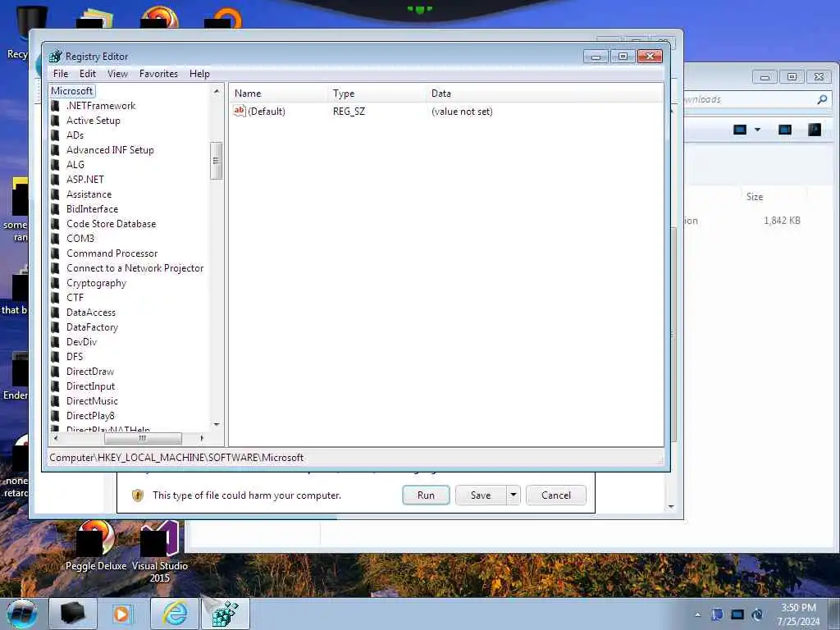Click the key tree horizontal scrollbar thumb

[143, 438]
